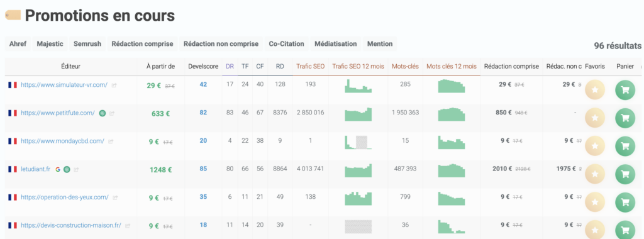Open letudiant.fr publisher link
Viewport: 644px width, 239px height.
(x=35, y=169)
